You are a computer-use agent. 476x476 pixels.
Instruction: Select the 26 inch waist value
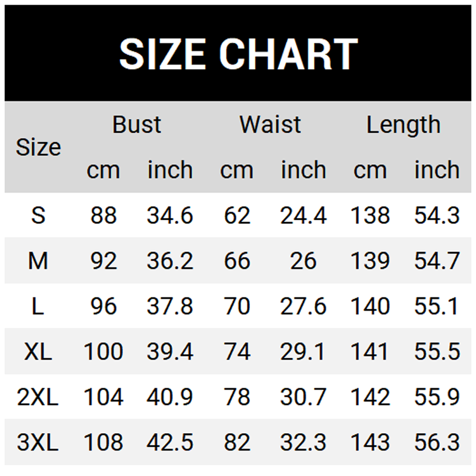click(303, 261)
